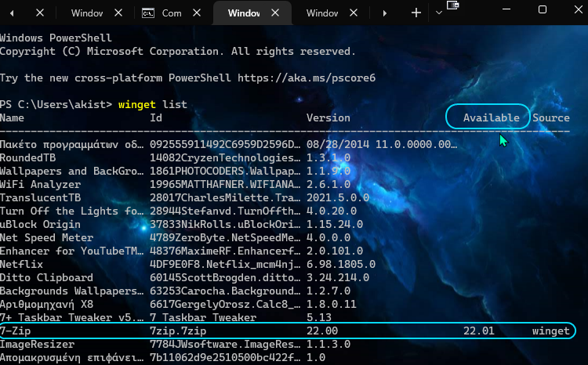Click the version '5.13' of Taskbar Tweaker
This screenshot has height=365, width=588.
[x=319, y=317]
